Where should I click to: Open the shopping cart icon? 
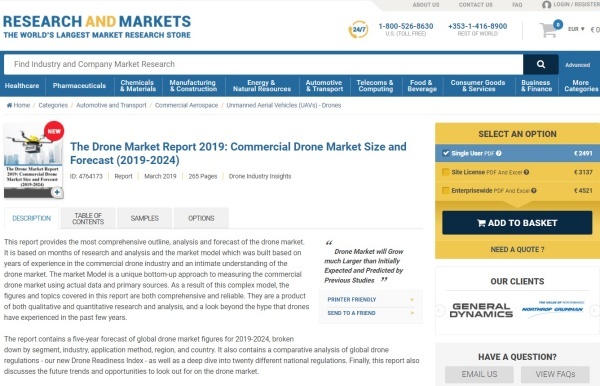click(549, 30)
